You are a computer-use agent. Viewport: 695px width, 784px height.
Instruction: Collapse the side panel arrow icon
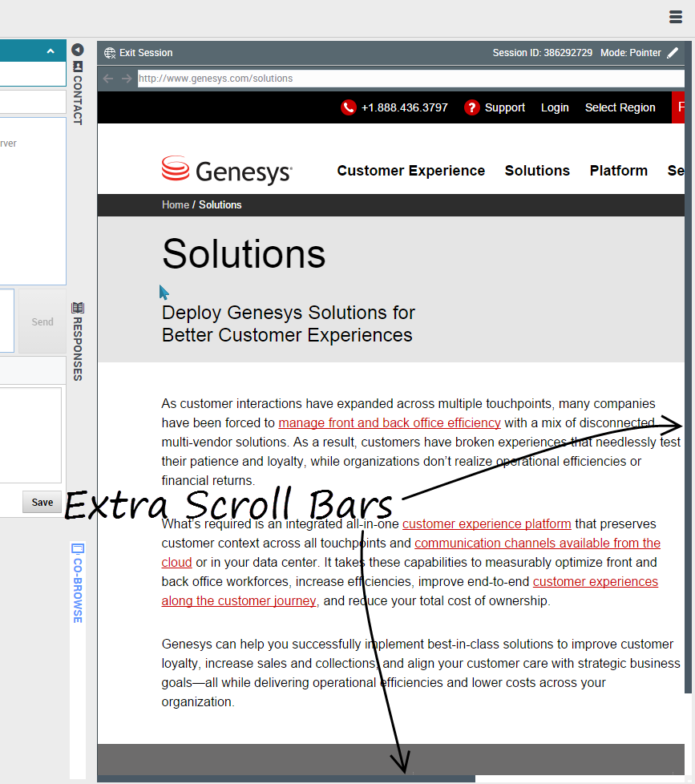coord(77,50)
